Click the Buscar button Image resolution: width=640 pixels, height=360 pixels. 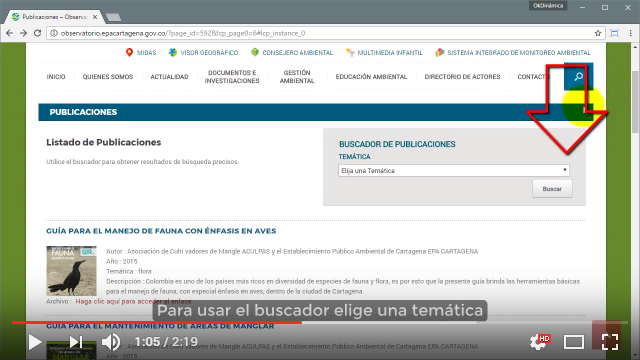click(x=552, y=189)
